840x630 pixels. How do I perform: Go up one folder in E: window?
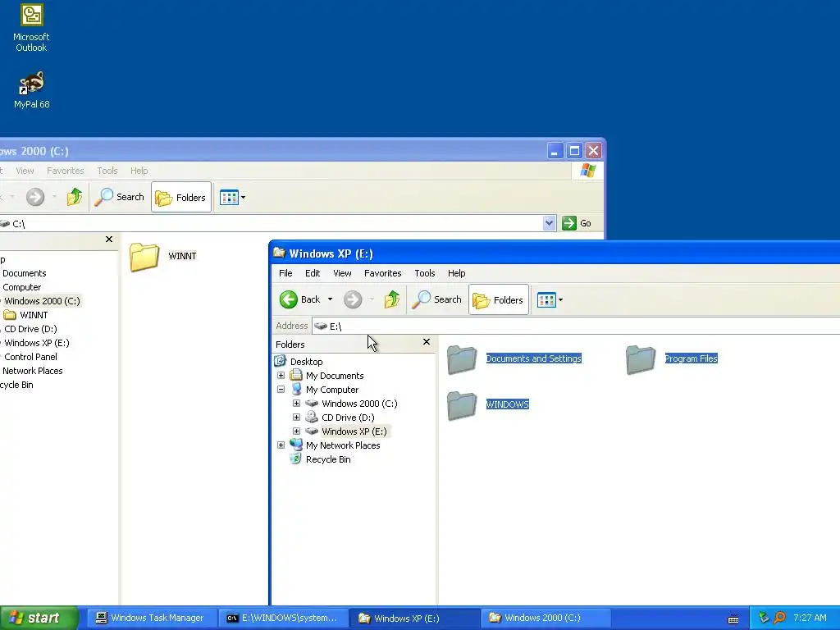pos(392,299)
